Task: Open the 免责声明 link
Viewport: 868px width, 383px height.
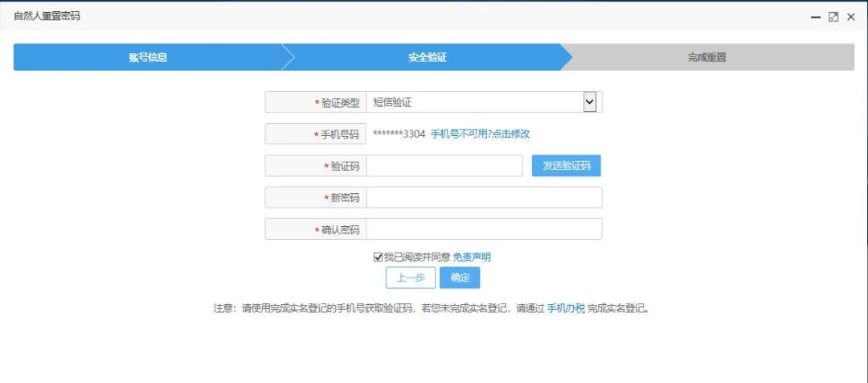Action: 472,257
